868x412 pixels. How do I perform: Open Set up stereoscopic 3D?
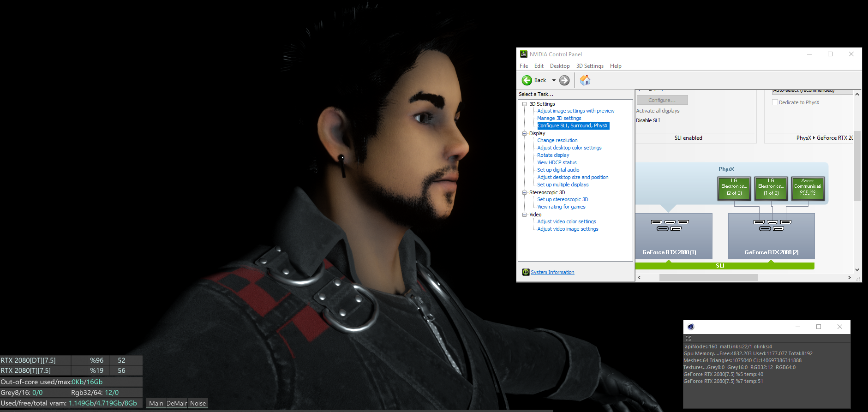pyautogui.click(x=563, y=199)
